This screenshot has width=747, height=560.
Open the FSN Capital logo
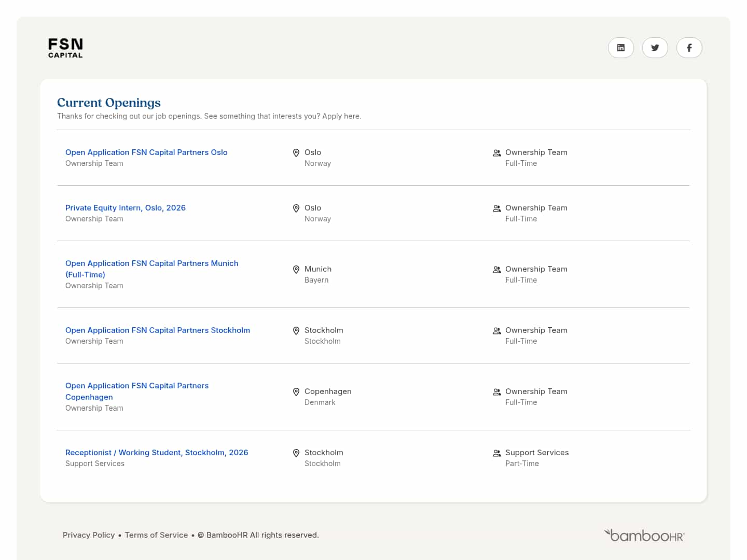click(x=65, y=47)
